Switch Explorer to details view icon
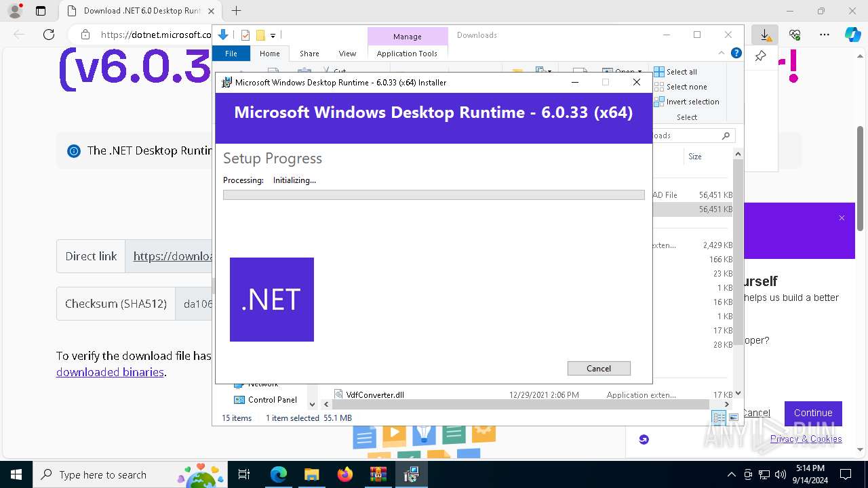The width and height of the screenshot is (868, 488). (719, 418)
